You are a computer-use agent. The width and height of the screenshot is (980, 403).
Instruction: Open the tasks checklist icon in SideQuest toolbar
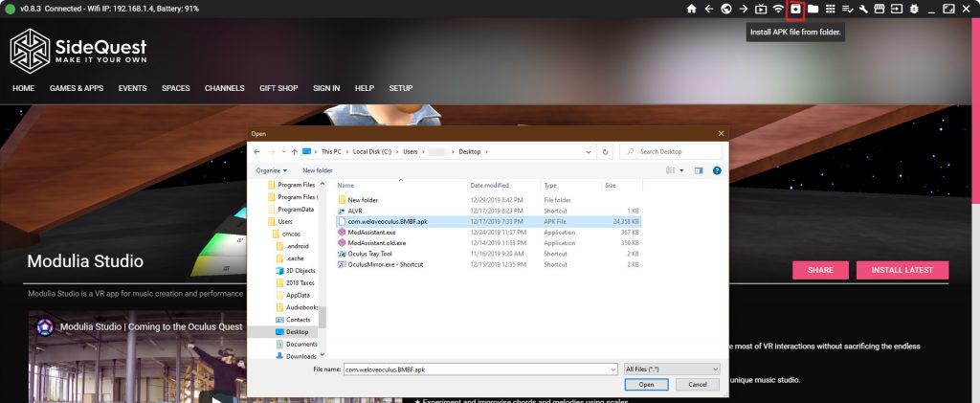click(848, 9)
